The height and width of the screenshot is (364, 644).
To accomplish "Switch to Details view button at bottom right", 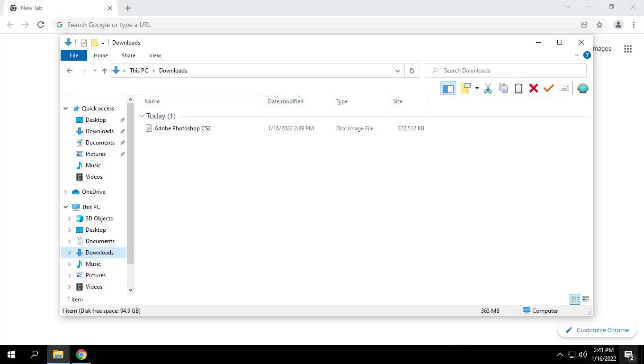I will click(575, 299).
